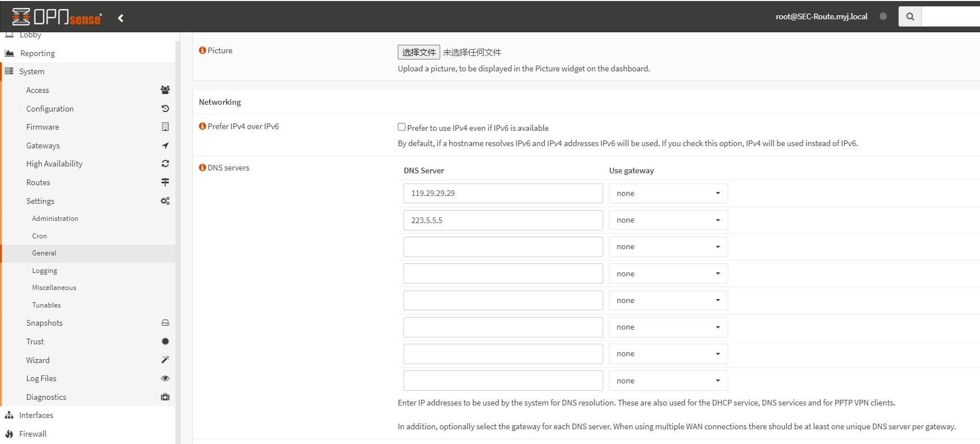Click the grey status indicator dot
The image size is (980, 444).
(883, 16)
